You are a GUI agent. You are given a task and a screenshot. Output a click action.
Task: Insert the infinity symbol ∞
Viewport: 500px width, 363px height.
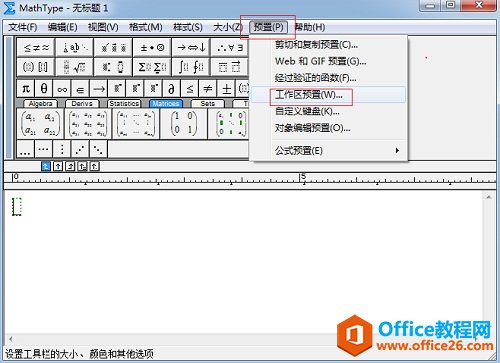click(x=62, y=89)
